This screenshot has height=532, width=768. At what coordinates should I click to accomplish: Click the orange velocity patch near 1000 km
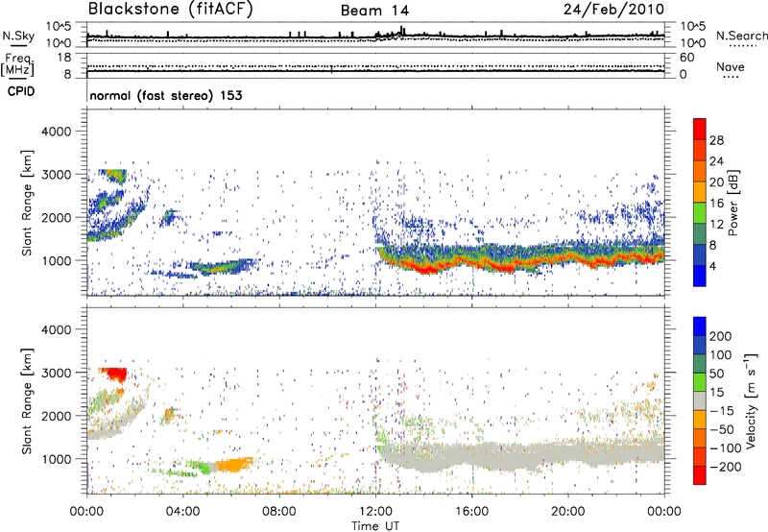[x=234, y=465]
